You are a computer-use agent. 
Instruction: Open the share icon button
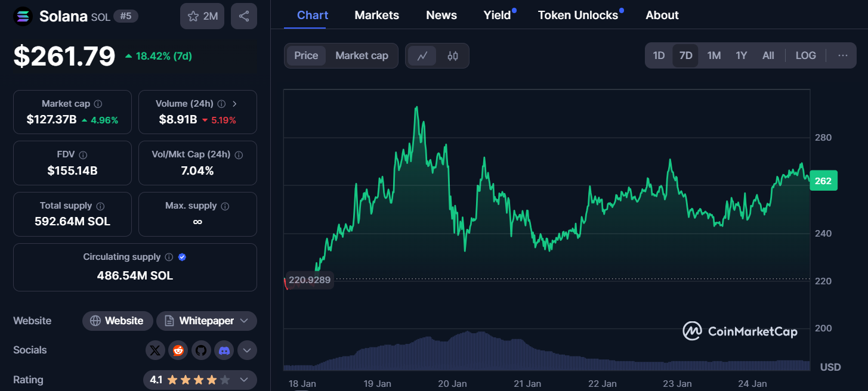[x=244, y=16]
